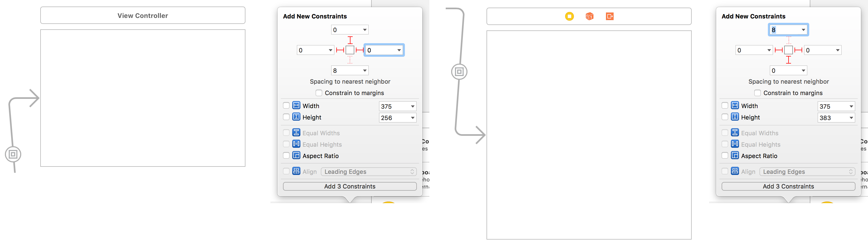Viewport: 868px width, 245px height.
Task: Click focused trailing spacing field in left popup
Action: [384, 50]
